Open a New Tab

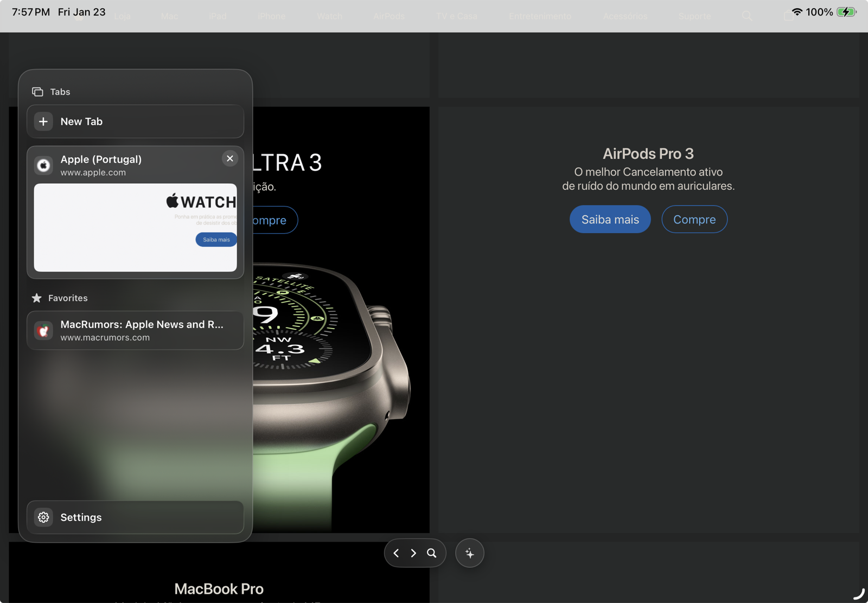coord(135,121)
